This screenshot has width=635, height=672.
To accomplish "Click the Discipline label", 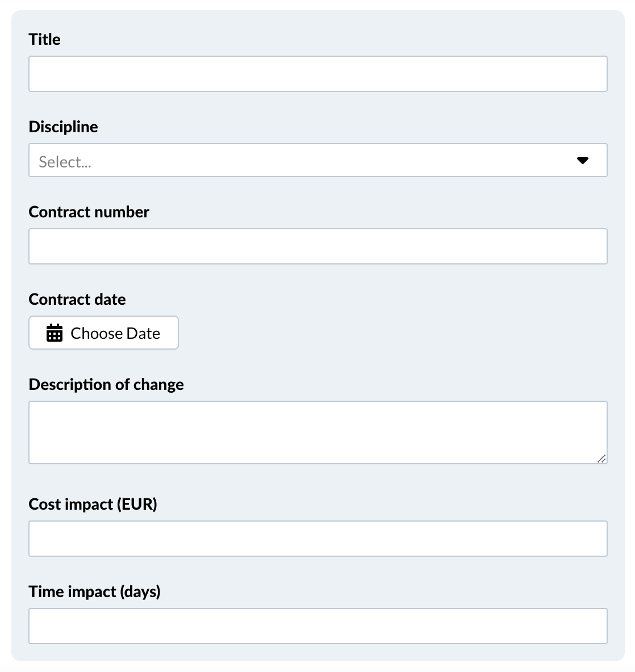I will pos(63,127).
